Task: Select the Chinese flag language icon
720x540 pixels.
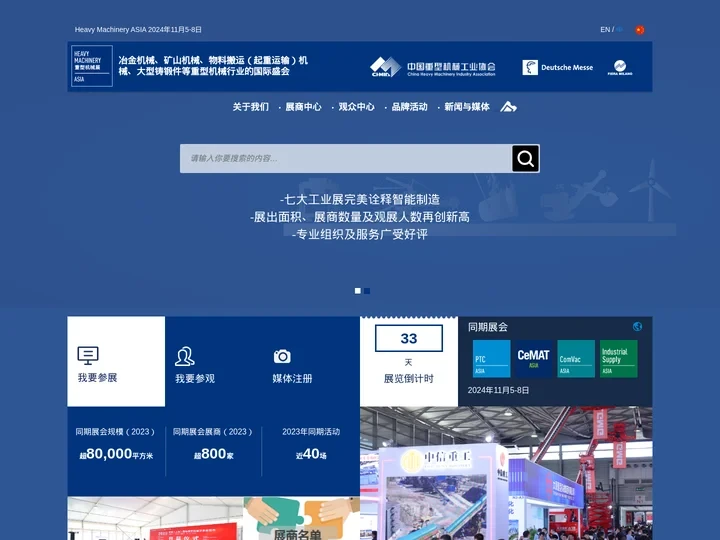Action: click(x=640, y=30)
